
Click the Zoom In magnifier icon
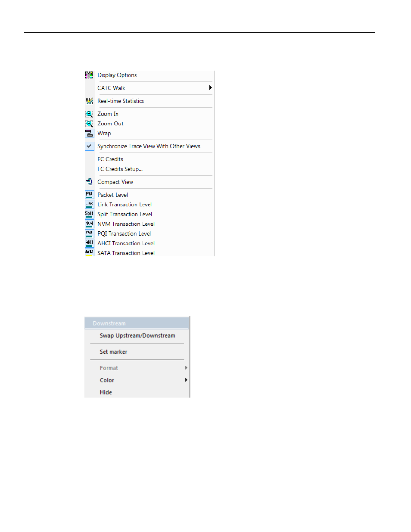pyautogui.click(x=89, y=114)
